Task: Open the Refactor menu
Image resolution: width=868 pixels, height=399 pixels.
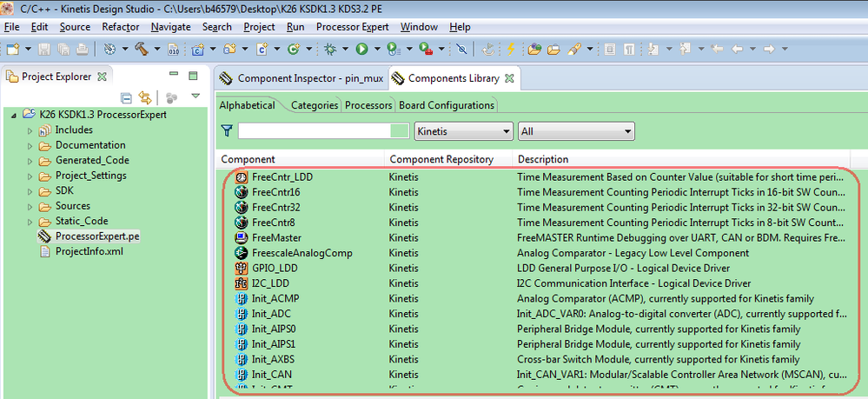Action: click(x=121, y=27)
